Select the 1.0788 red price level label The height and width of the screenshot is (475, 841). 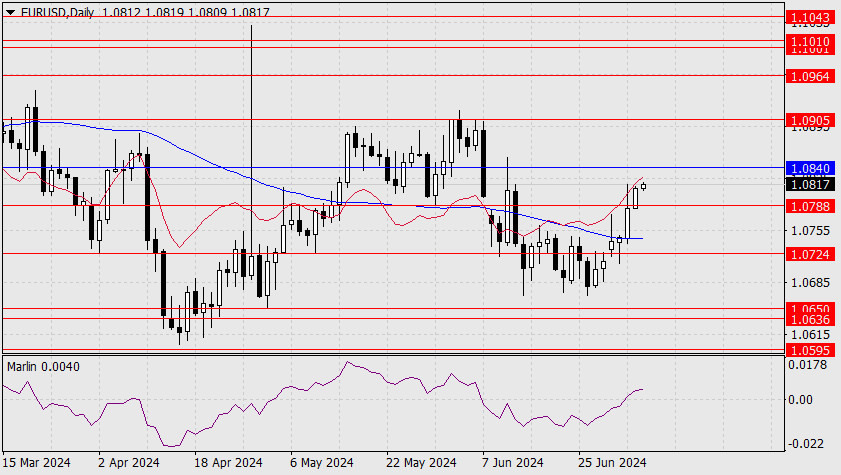[x=810, y=206]
